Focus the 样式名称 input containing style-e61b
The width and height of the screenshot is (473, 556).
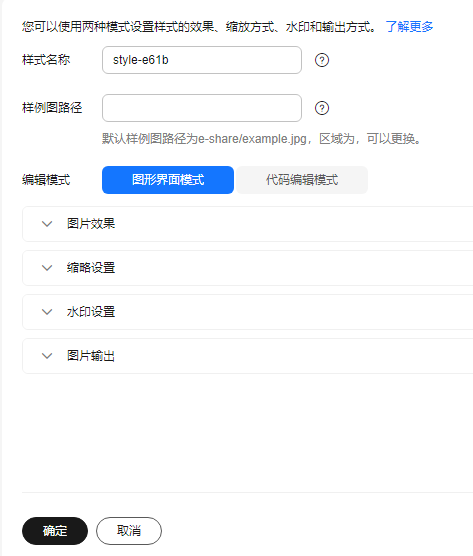coord(202,60)
